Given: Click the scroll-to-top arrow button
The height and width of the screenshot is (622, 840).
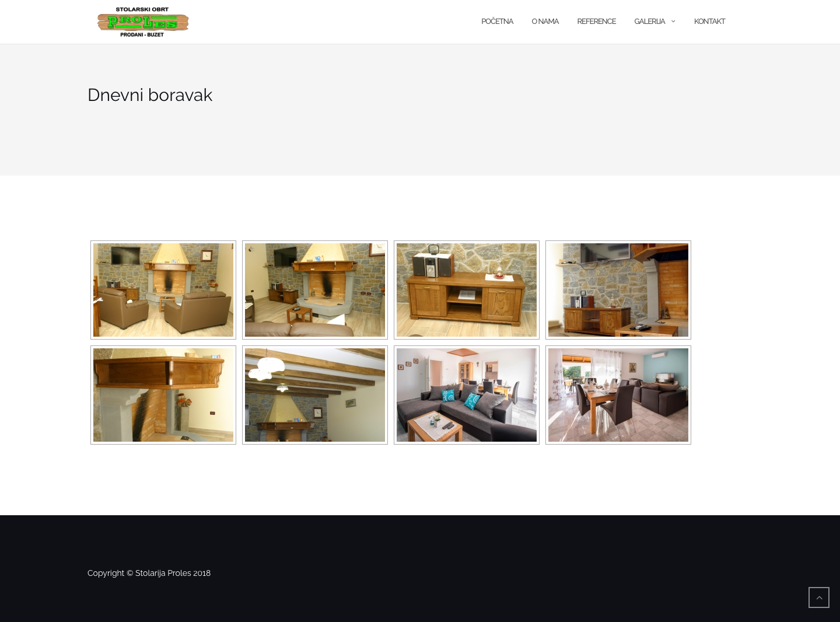Looking at the screenshot, I should click(x=819, y=597).
